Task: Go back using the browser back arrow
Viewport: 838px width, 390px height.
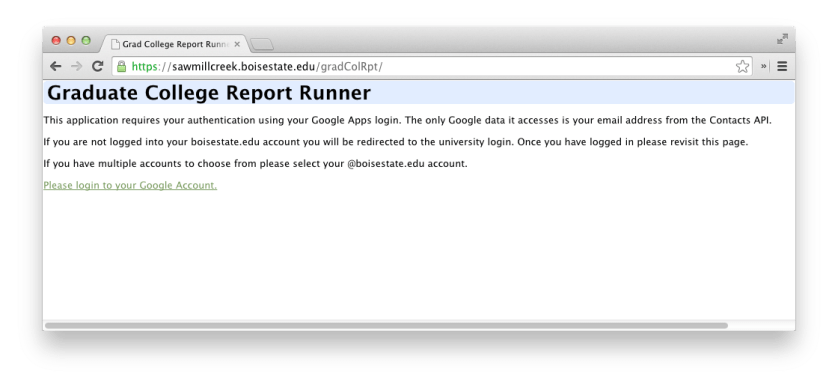Action: tap(55, 66)
